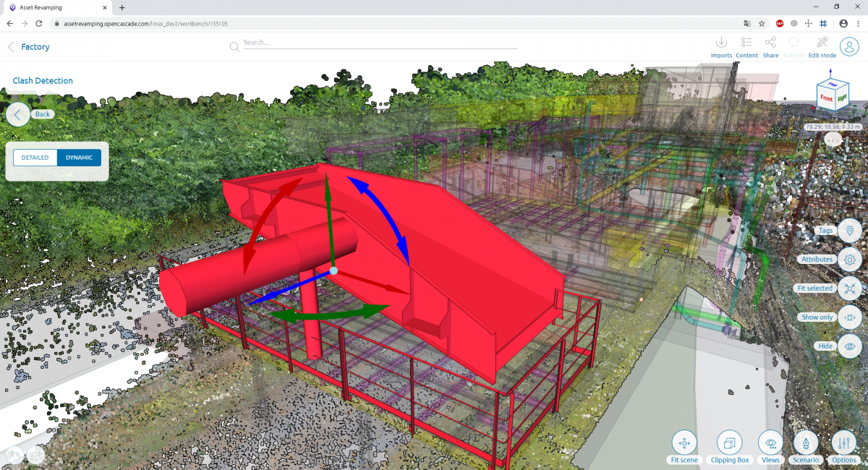Open the Options sliders panel

pyautogui.click(x=843, y=443)
